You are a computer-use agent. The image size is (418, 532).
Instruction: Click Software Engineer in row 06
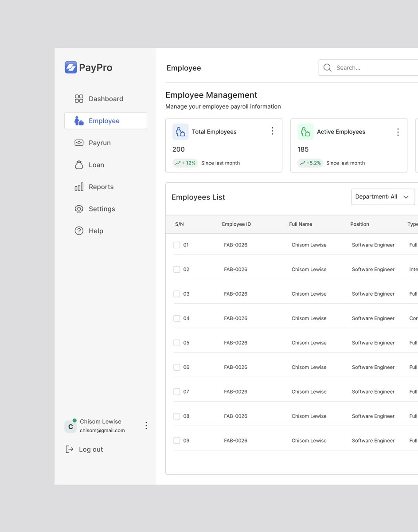click(x=373, y=367)
